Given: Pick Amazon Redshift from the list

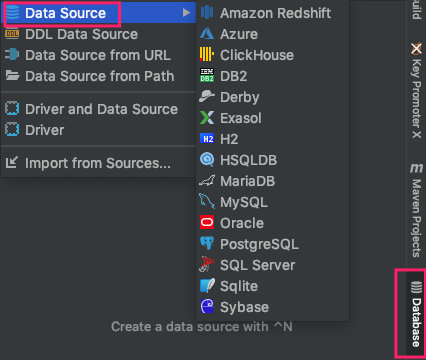Looking at the screenshot, I should 273,13.
